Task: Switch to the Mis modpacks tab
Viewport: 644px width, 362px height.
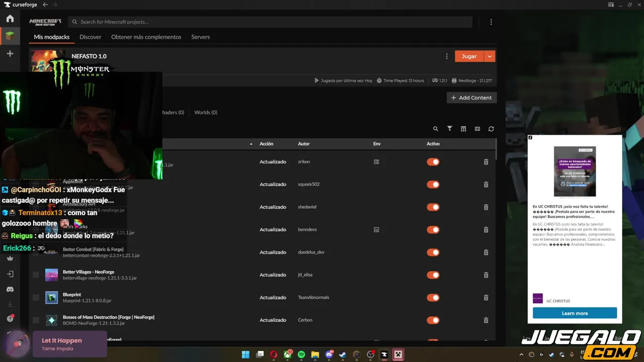Action: tap(52, 37)
